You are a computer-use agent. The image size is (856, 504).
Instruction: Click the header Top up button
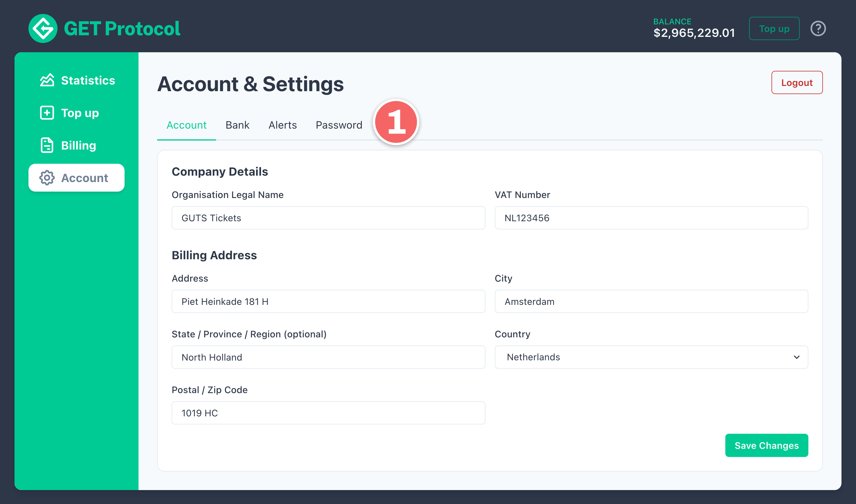pyautogui.click(x=774, y=28)
